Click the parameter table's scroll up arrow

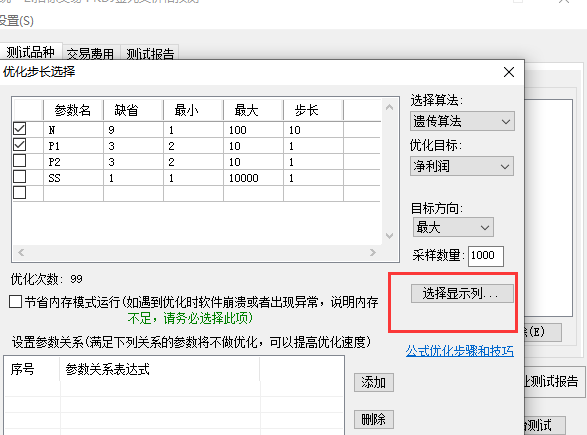389,107
